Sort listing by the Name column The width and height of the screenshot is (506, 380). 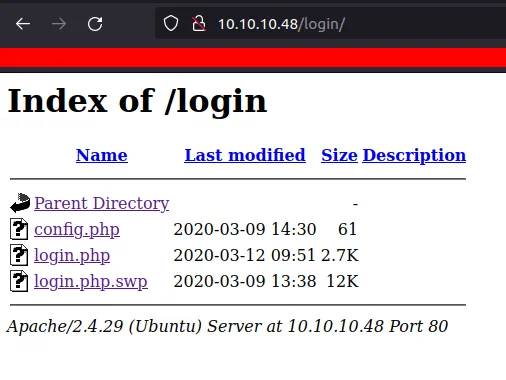click(102, 155)
